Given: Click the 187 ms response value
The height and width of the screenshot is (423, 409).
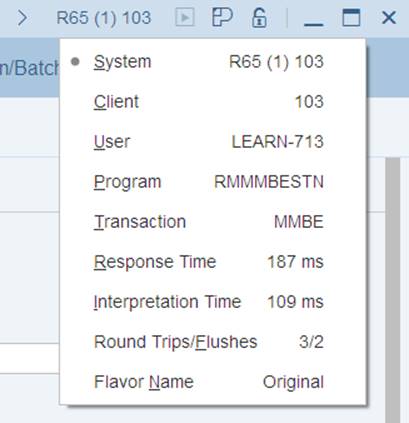Looking at the screenshot, I should pos(295,262).
